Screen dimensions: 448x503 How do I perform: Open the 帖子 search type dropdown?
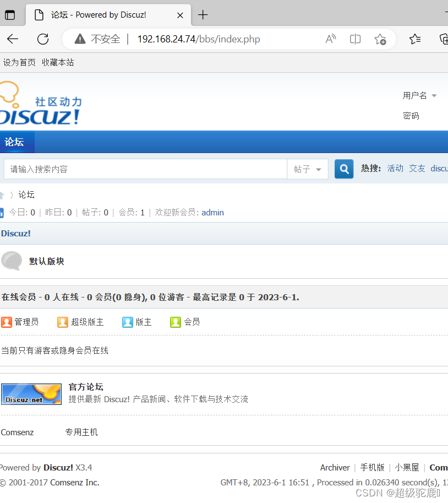pyautogui.click(x=308, y=169)
